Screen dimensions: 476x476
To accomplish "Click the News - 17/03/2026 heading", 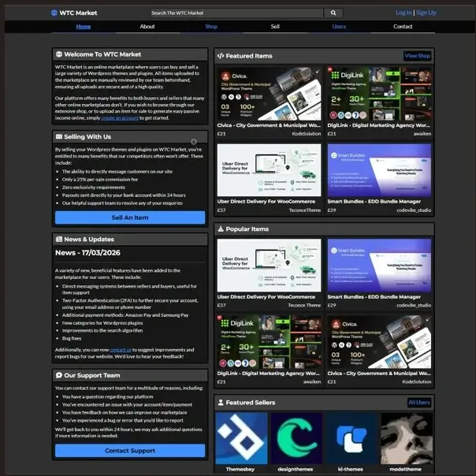I will [x=87, y=253].
